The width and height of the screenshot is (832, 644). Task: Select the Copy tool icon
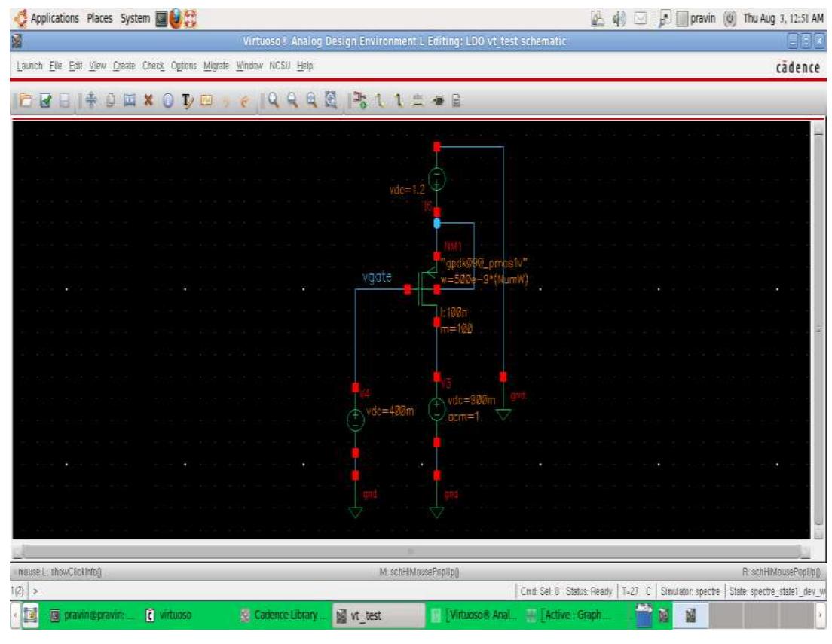point(110,100)
